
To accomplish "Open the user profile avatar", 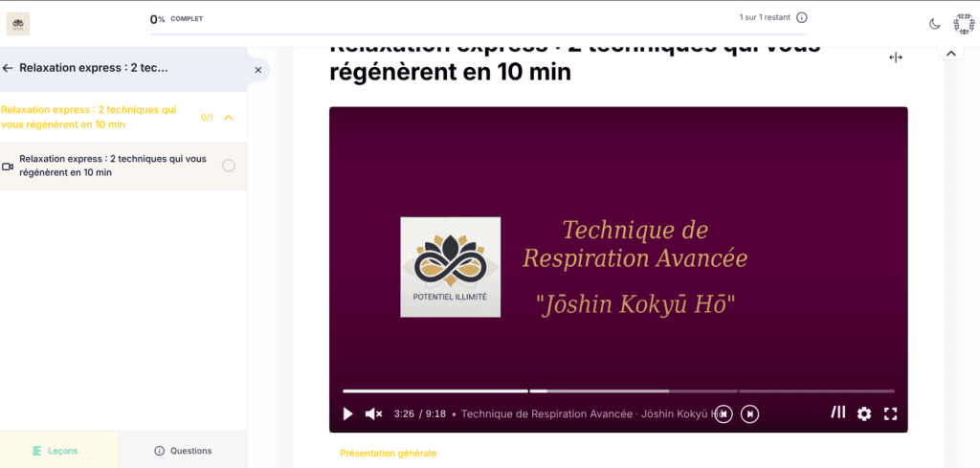I will tap(964, 24).
